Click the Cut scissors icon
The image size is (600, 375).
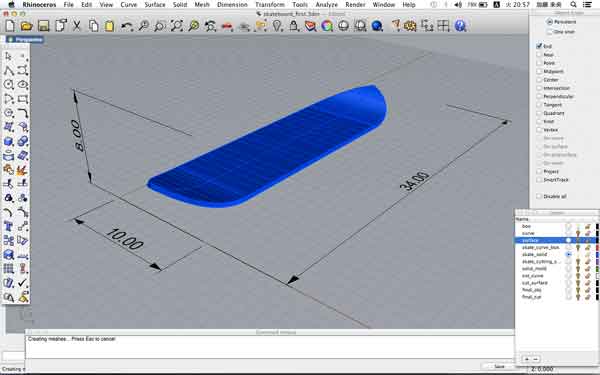coord(77,26)
